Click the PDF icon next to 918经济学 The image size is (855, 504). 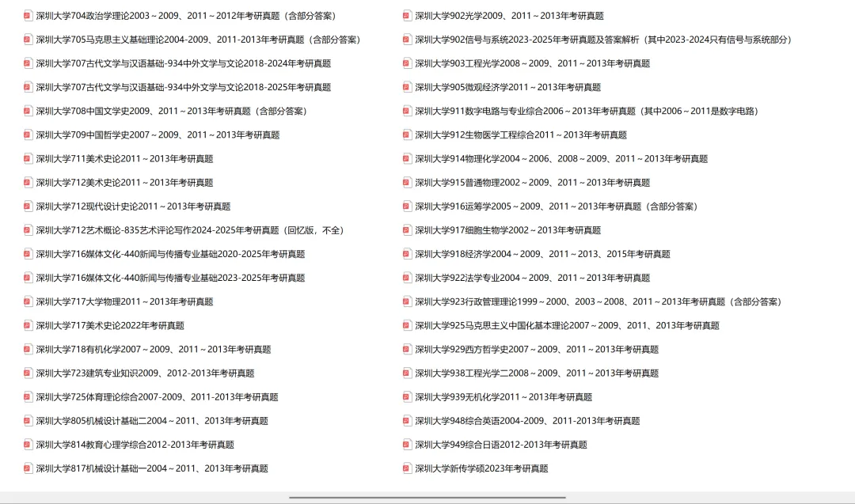(x=407, y=254)
